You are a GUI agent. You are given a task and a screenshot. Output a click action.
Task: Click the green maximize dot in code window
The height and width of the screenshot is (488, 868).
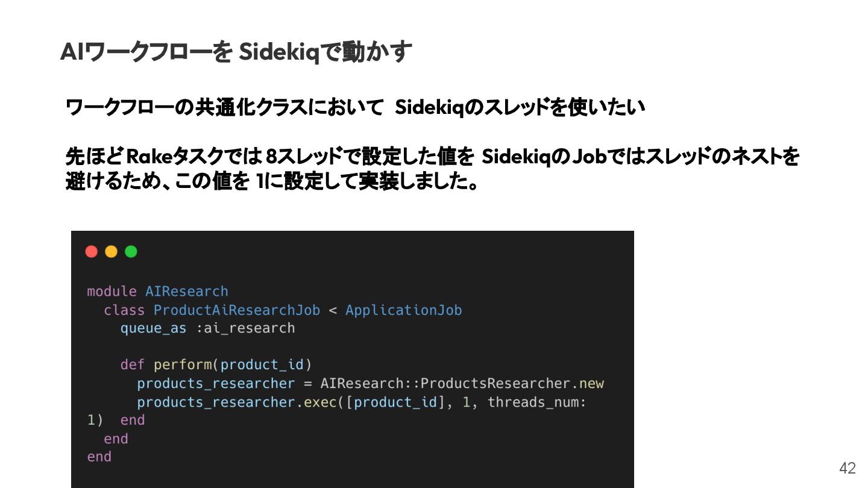click(x=131, y=252)
